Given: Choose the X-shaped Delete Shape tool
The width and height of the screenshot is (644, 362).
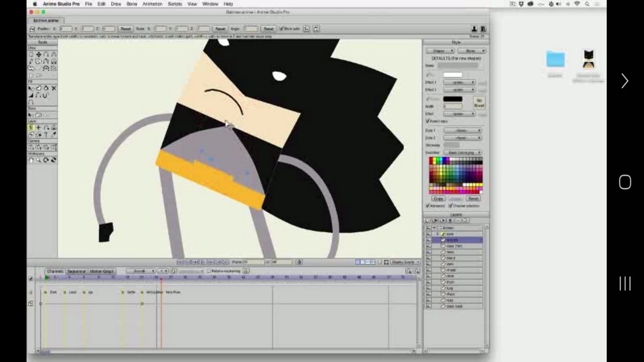Looking at the screenshot, I should [x=54, y=88].
